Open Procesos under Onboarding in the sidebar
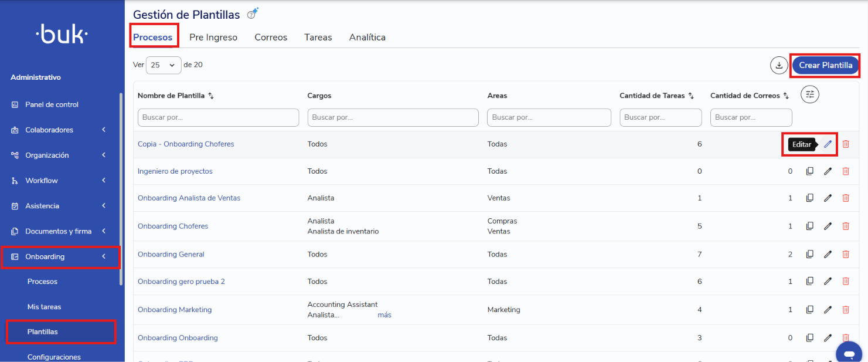The image size is (868, 362). (42, 282)
